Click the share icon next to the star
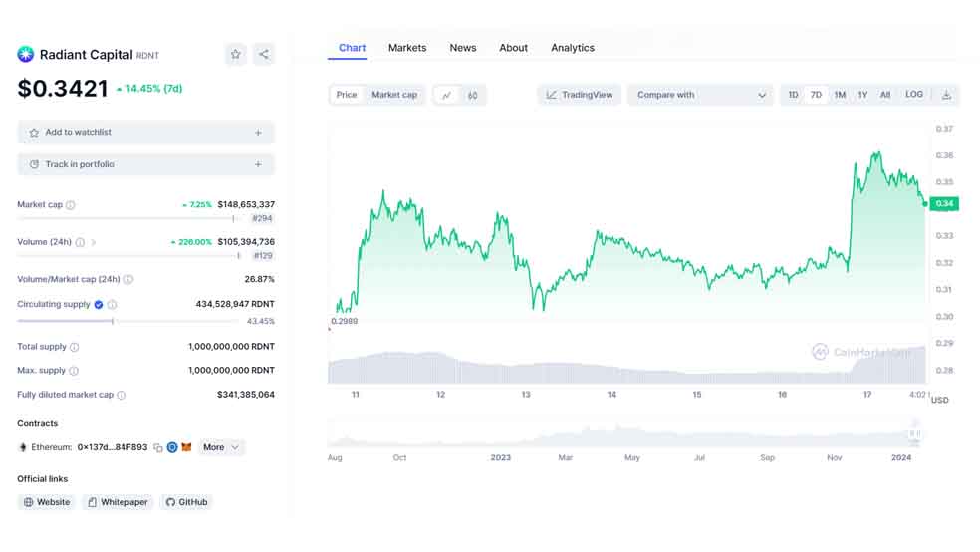Image resolution: width=980 pixels, height=552 pixels. point(264,55)
